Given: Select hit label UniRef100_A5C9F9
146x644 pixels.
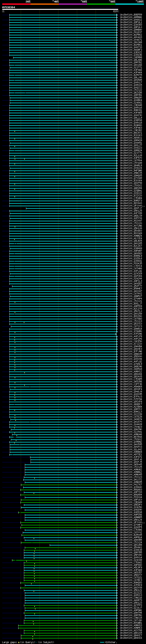Looking at the screenshot, I should (x=131, y=567).
